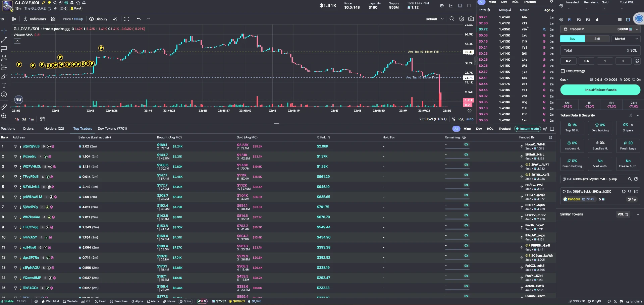
Task: Click the Insufficient funds button
Action: pos(600,90)
